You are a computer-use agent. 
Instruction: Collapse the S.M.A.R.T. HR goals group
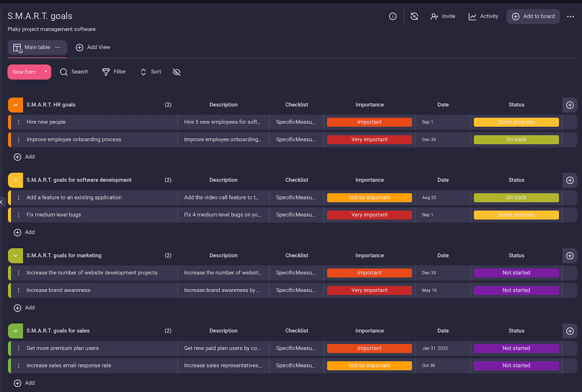point(15,105)
